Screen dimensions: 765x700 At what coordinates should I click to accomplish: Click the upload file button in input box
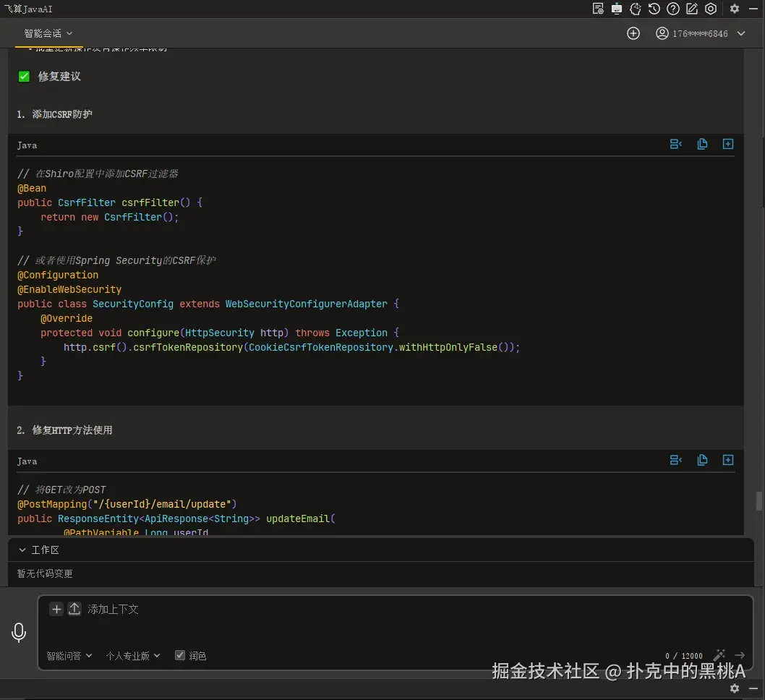point(74,609)
